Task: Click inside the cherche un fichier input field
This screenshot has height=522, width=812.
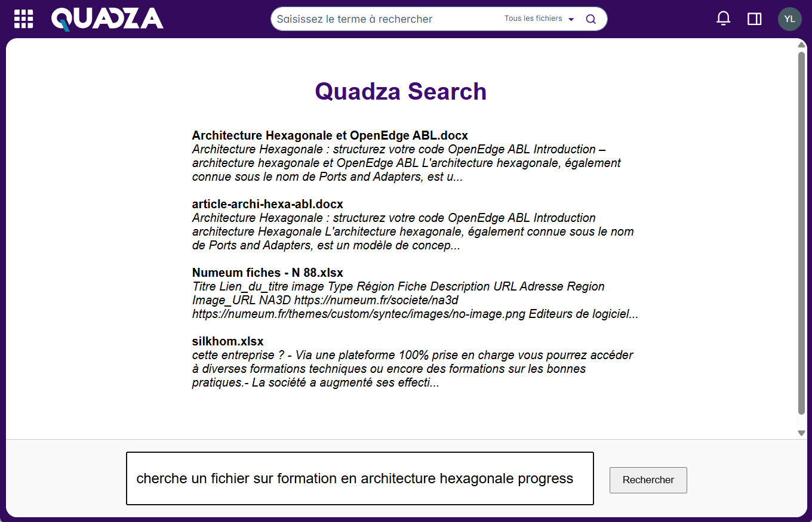Action: (359, 478)
